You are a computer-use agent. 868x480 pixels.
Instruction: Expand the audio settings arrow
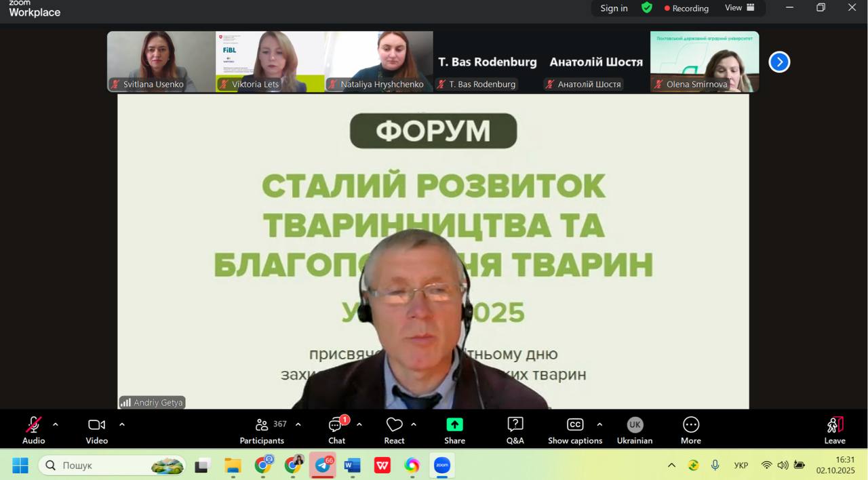(56, 424)
